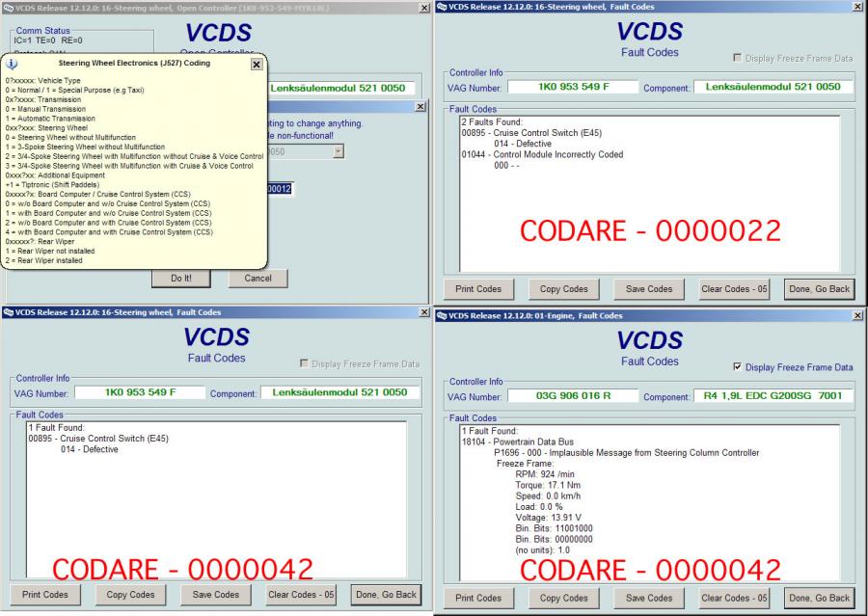Select the Control Module Incorrectly Coded fault line
The image size is (868, 616).
[542, 154]
